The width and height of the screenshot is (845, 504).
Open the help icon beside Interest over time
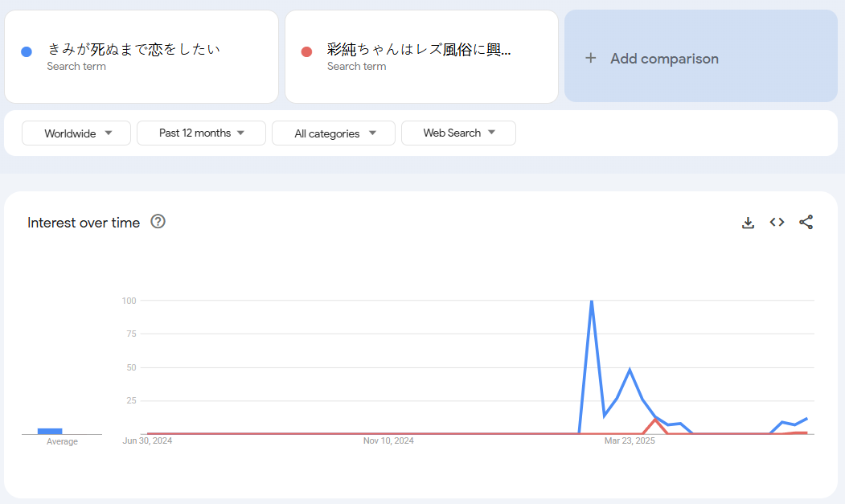point(158,222)
